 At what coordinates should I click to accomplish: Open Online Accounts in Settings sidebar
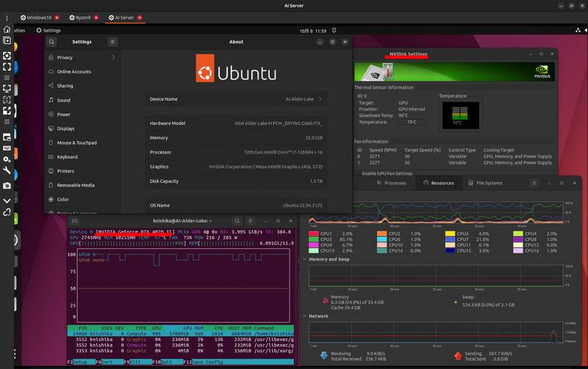[x=82, y=71]
